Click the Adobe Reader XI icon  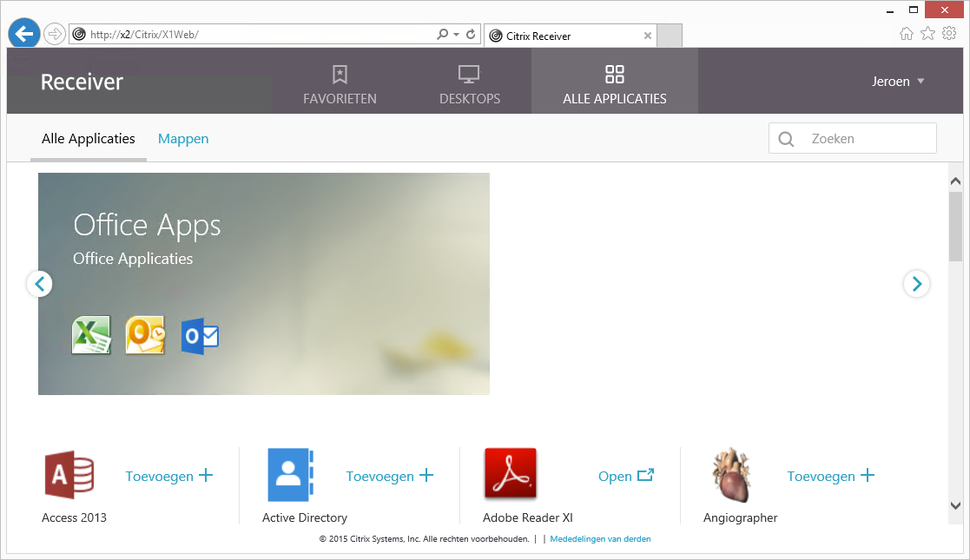pos(511,473)
